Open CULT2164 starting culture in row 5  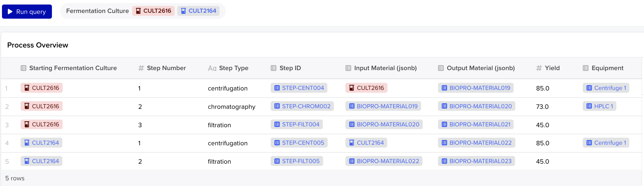pos(41,161)
